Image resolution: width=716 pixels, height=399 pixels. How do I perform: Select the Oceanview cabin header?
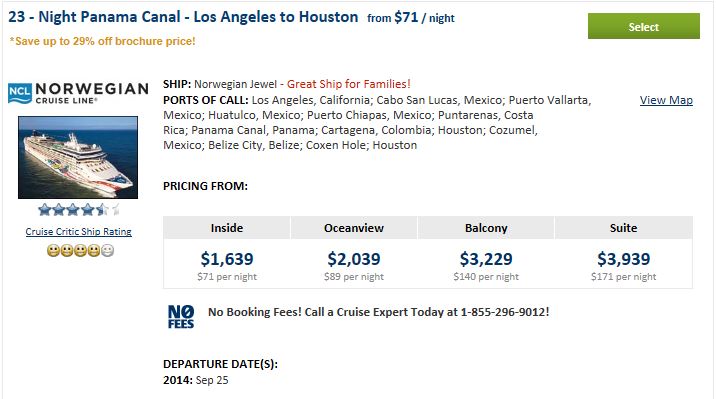click(353, 228)
